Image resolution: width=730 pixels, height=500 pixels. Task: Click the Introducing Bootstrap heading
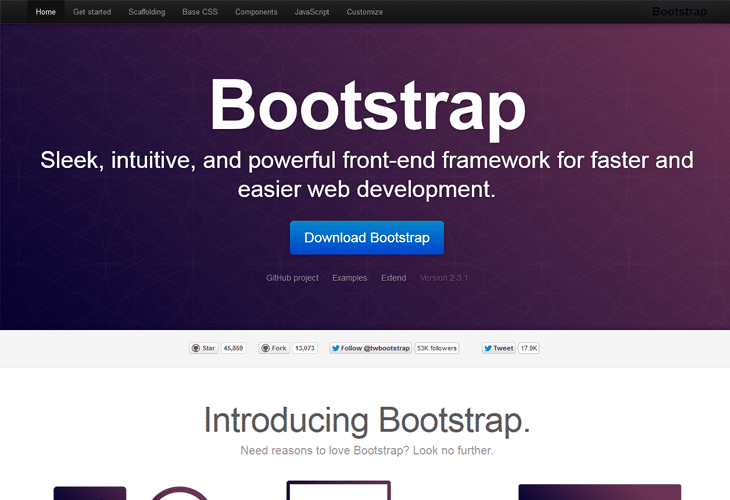pyautogui.click(x=367, y=420)
